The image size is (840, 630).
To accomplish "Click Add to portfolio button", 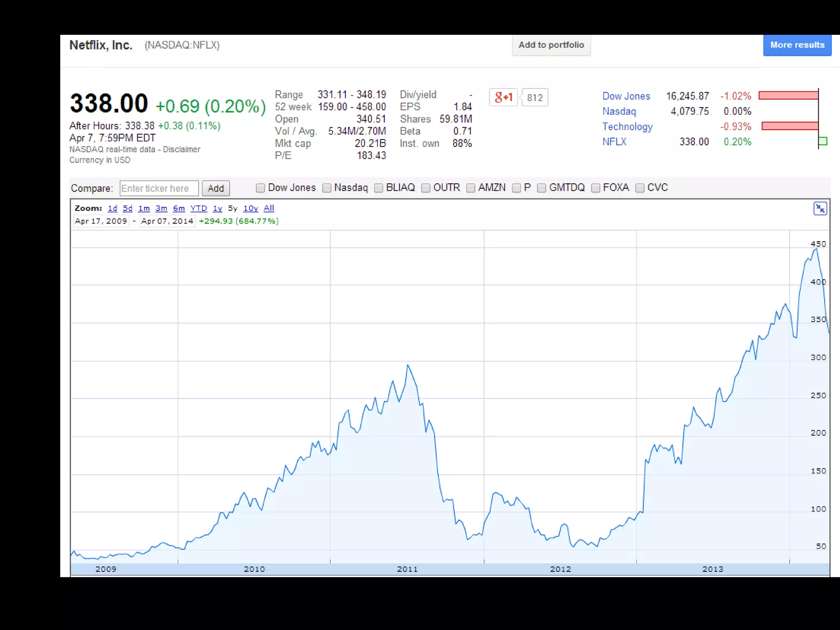I will (551, 45).
